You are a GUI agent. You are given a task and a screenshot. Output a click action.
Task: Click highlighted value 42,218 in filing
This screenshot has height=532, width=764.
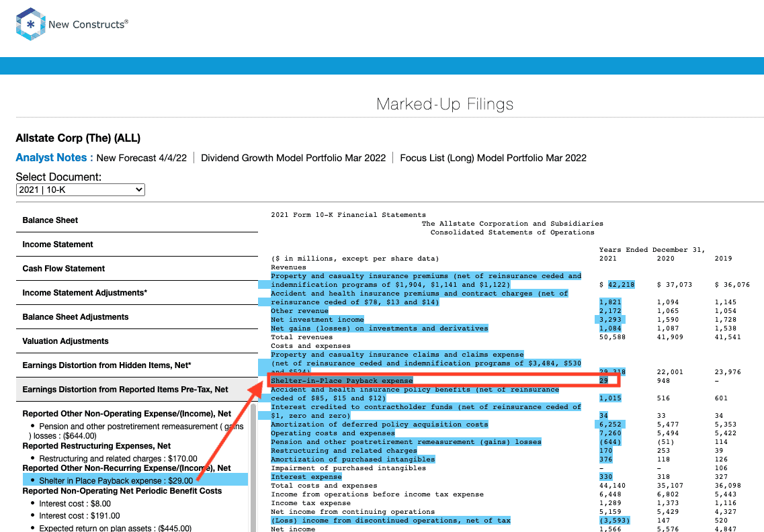[622, 285]
